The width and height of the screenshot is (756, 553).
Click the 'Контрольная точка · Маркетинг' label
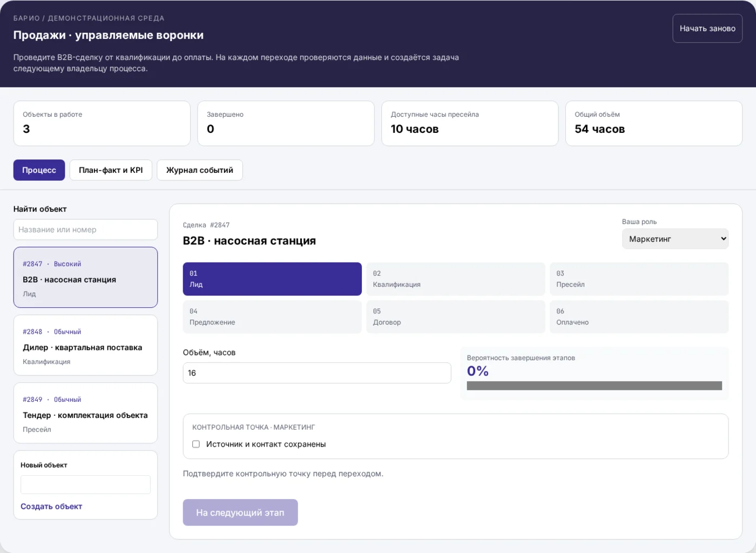click(253, 427)
